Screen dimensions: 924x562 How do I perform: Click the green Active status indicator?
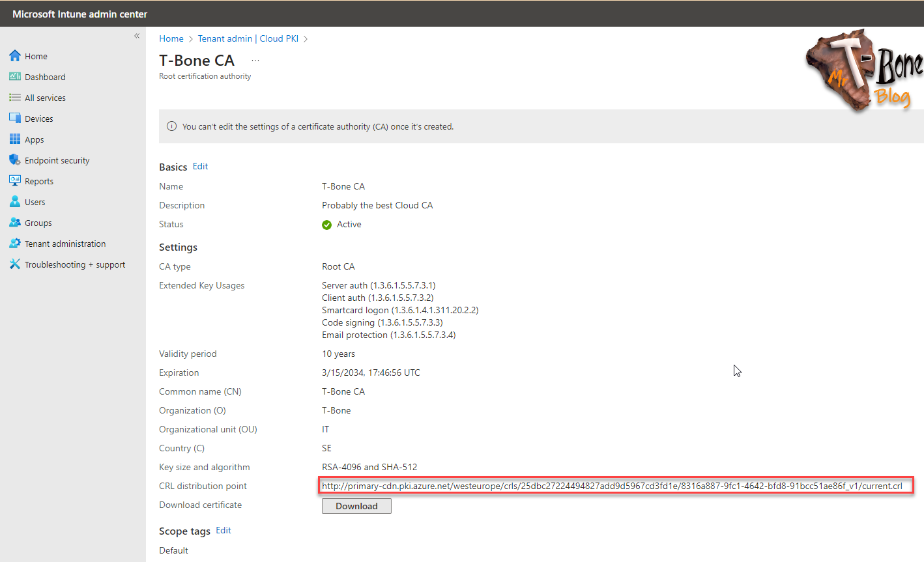326,224
